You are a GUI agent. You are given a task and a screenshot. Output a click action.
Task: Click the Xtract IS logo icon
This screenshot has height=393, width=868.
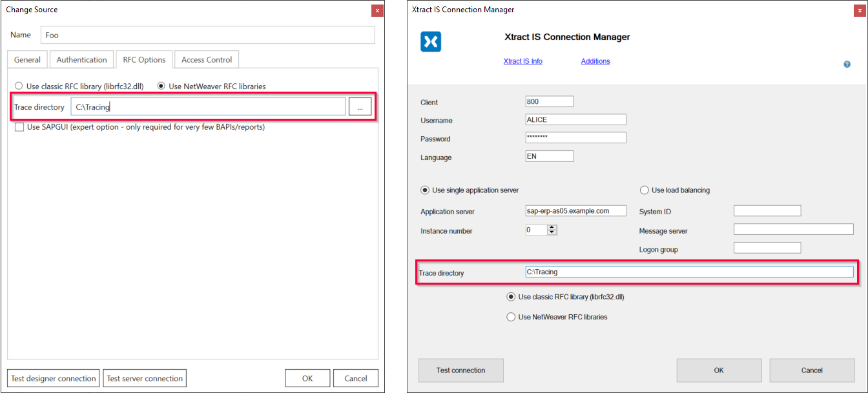tap(431, 41)
